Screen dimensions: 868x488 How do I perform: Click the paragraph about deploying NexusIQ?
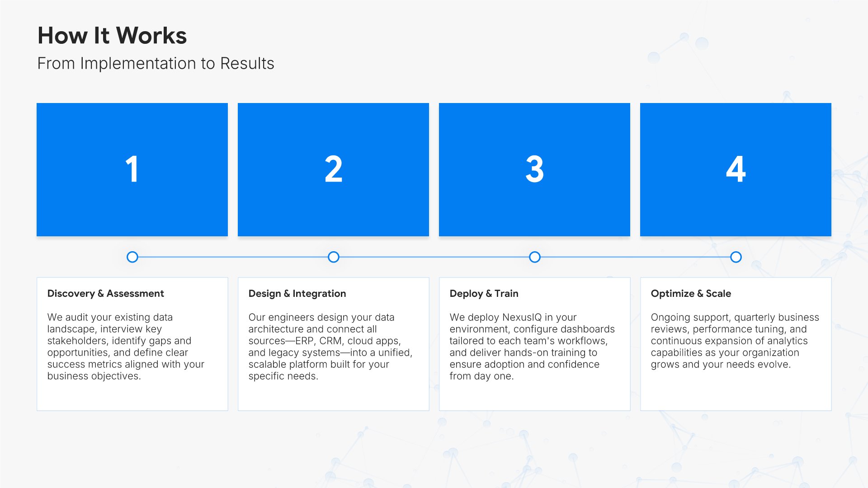pos(532,347)
